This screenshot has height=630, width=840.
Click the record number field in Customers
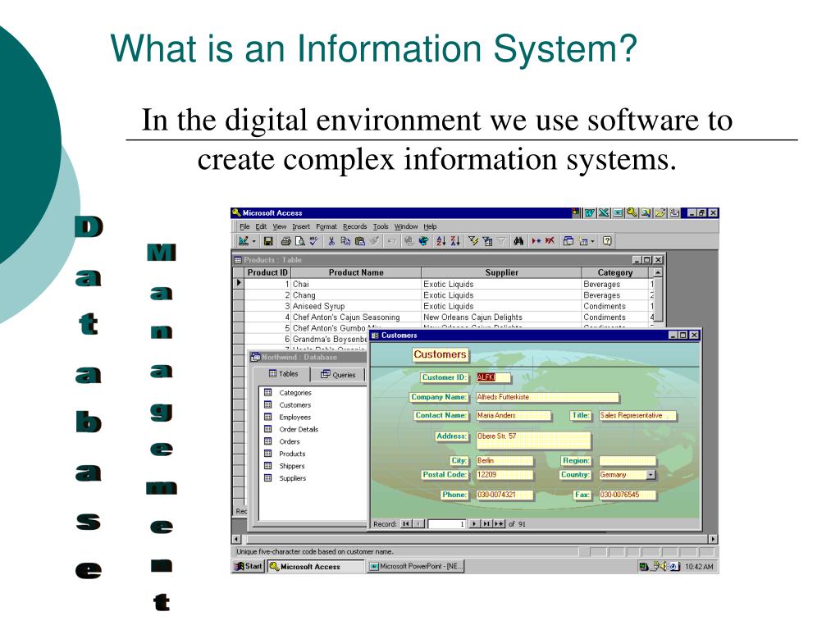point(447,524)
